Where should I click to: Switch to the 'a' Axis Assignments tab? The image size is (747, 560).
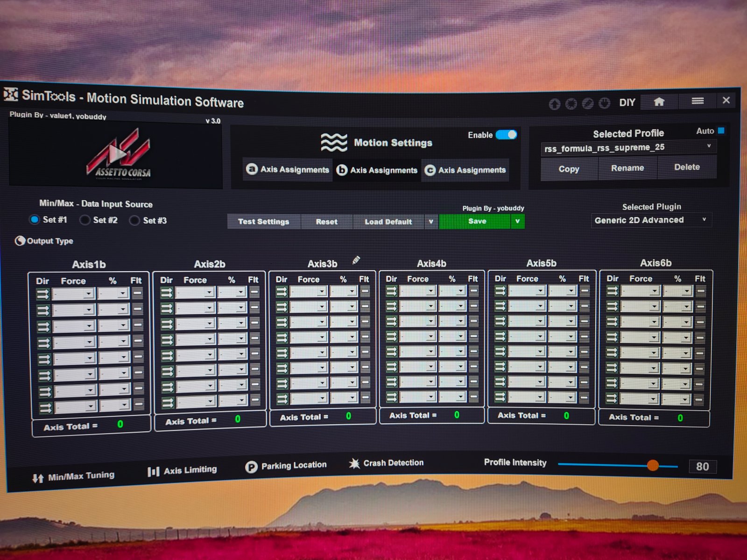(x=288, y=169)
